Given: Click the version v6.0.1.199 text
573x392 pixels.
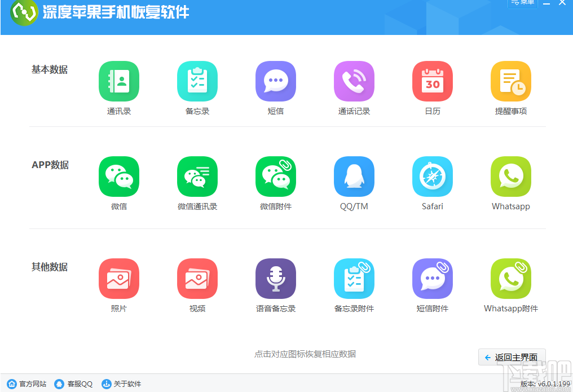Looking at the screenshot, I should tap(545, 384).
